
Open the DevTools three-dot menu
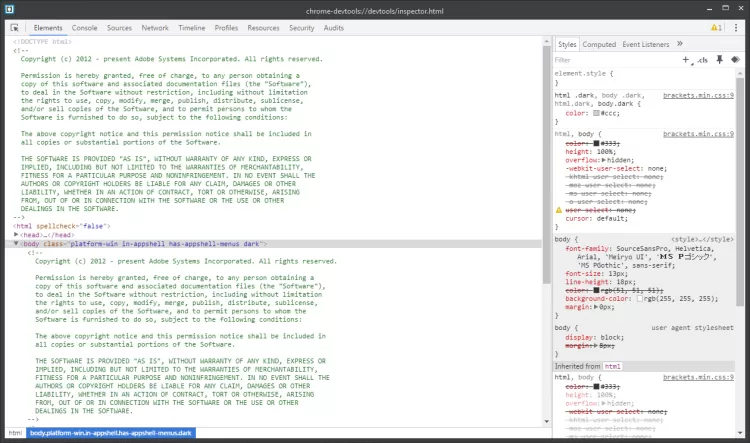click(x=737, y=28)
